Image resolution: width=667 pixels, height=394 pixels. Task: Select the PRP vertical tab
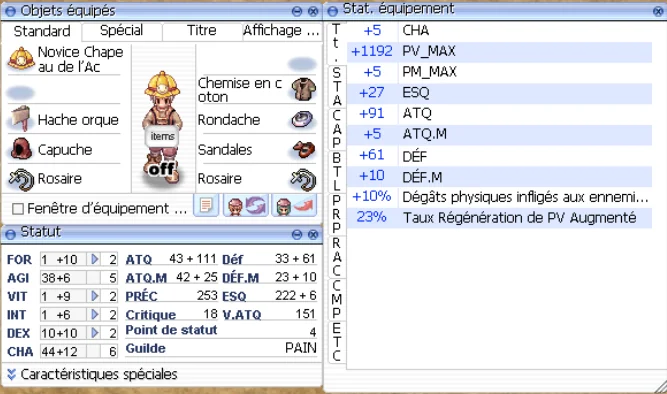click(x=336, y=214)
